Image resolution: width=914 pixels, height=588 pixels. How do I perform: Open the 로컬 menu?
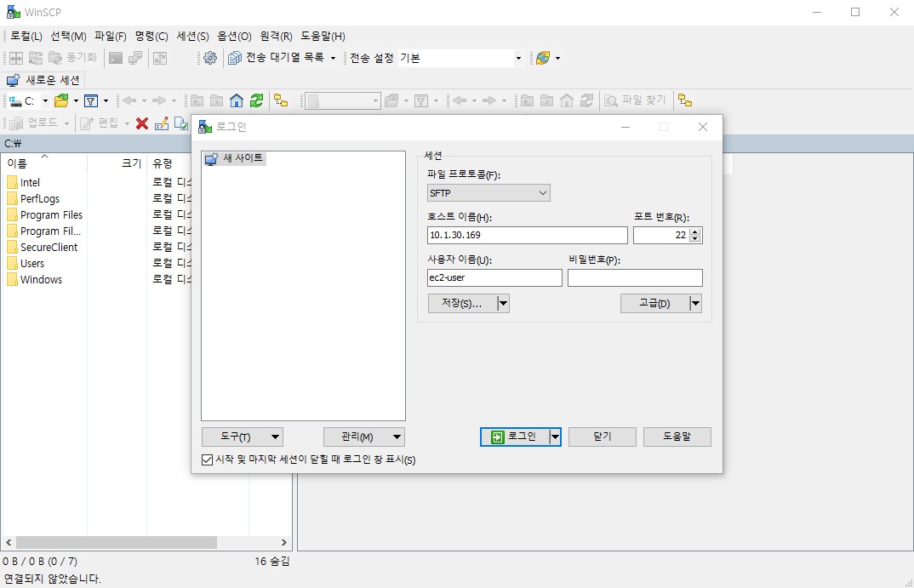[x=26, y=36]
